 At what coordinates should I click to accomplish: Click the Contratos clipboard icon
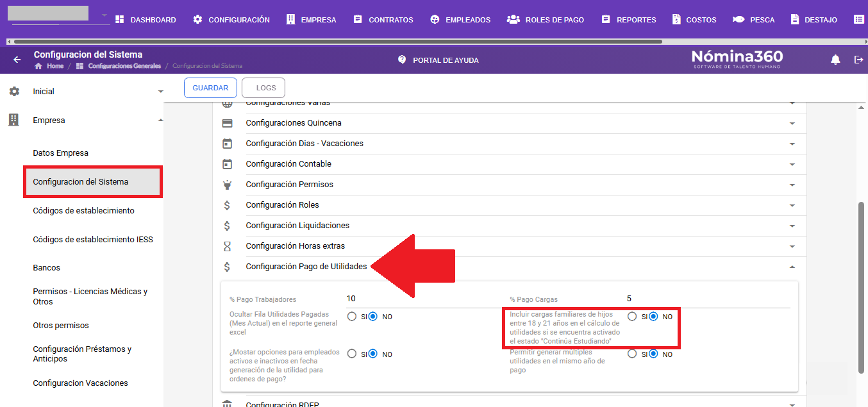pos(358,19)
